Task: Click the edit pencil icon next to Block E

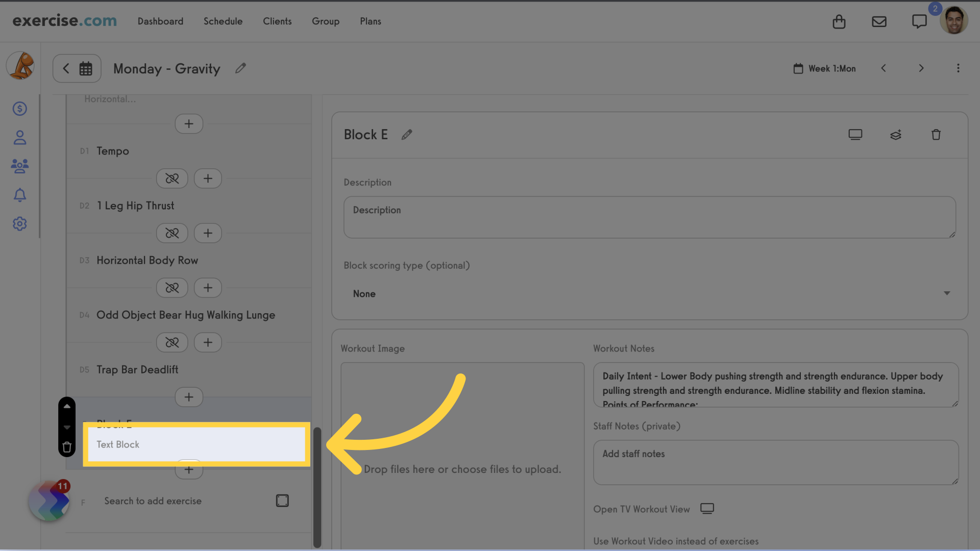Action: [x=407, y=134]
